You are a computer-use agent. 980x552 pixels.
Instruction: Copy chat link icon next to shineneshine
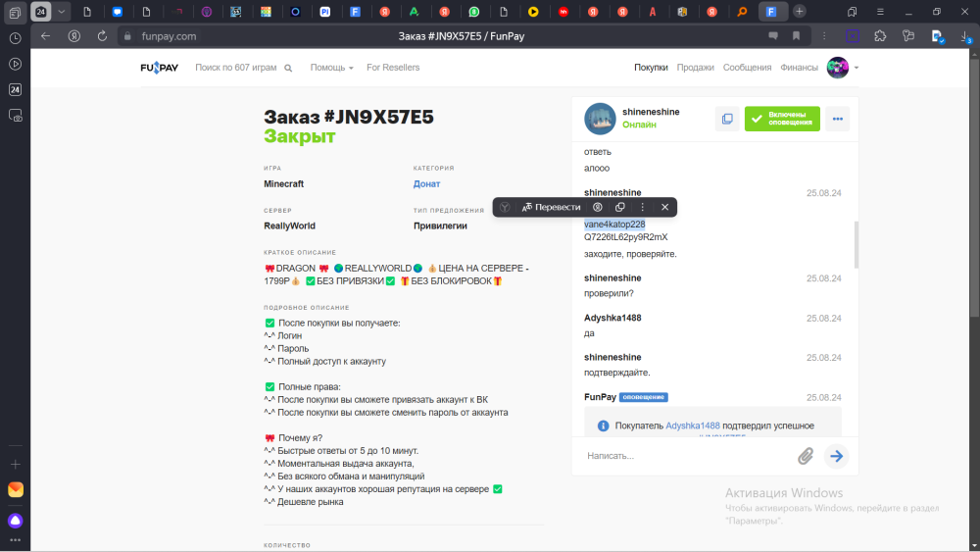click(x=727, y=119)
